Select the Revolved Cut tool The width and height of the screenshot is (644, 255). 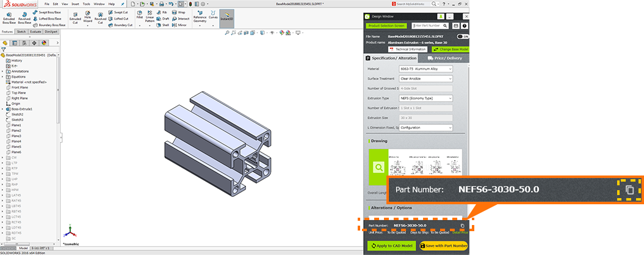click(x=100, y=18)
